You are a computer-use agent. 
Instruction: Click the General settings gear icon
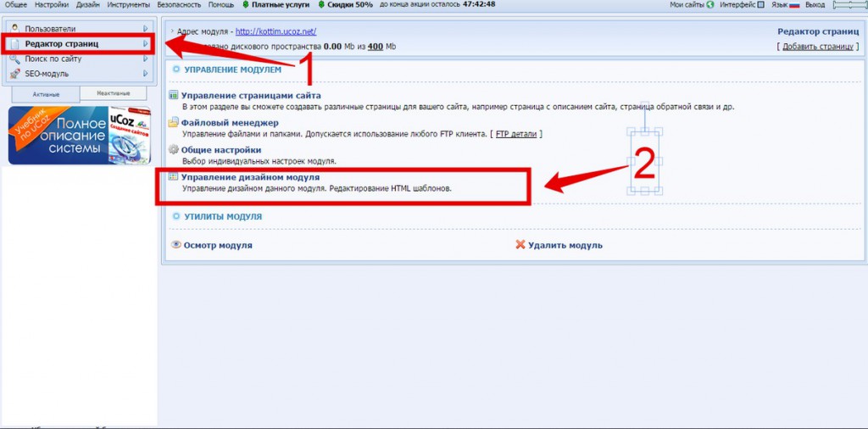point(173,149)
